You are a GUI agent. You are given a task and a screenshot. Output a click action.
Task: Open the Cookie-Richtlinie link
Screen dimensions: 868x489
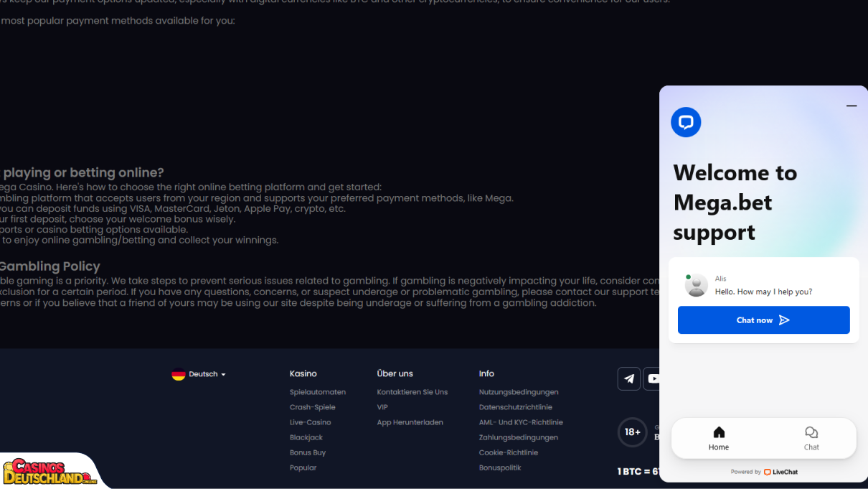[509, 452]
